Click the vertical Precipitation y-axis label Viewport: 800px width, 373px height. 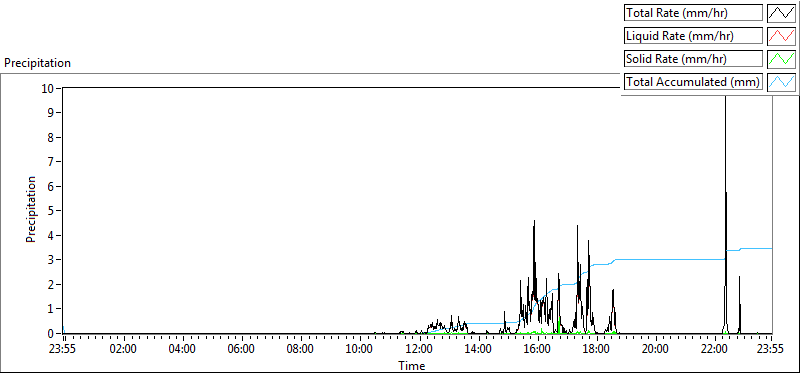(31, 209)
